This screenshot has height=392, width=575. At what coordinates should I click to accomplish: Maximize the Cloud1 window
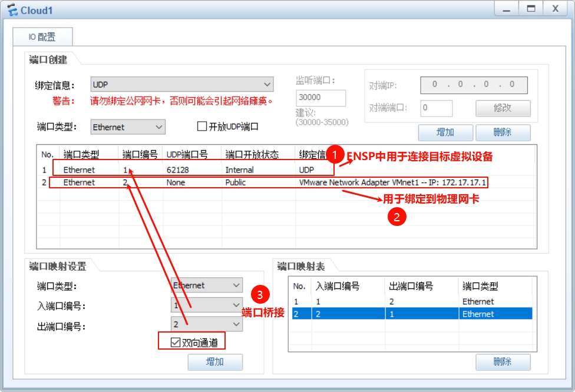[531, 8]
